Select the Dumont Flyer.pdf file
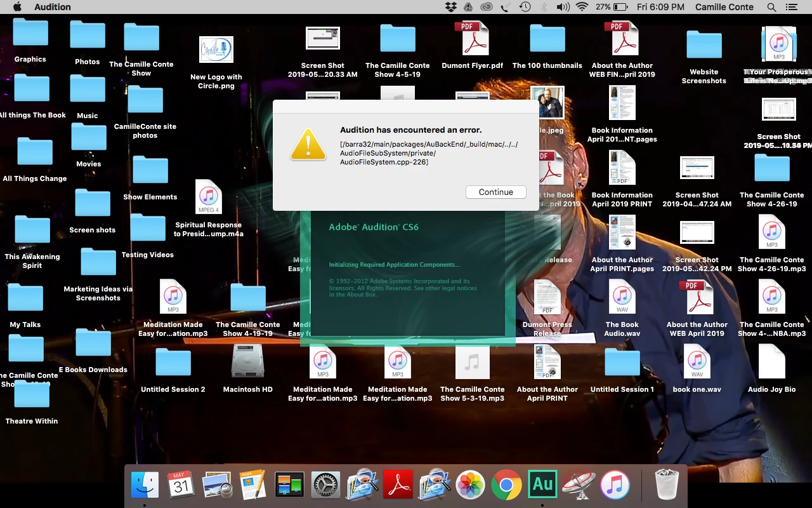 point(473,39)
